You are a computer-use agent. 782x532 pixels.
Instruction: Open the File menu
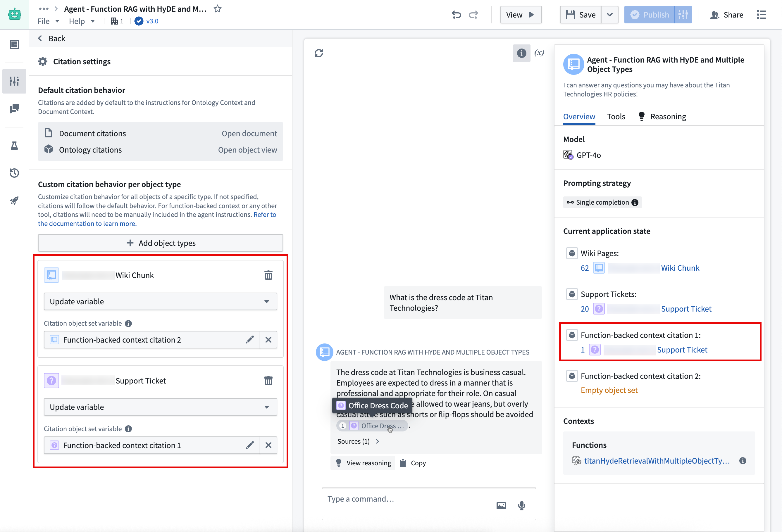(48, 21)
